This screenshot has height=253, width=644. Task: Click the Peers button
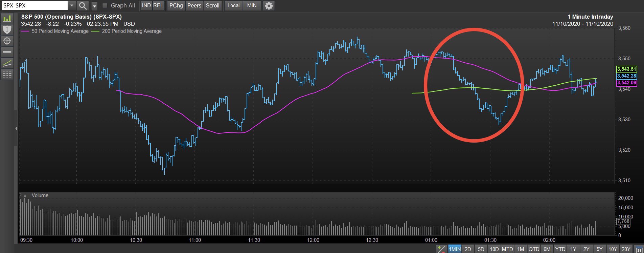(194, 5)
